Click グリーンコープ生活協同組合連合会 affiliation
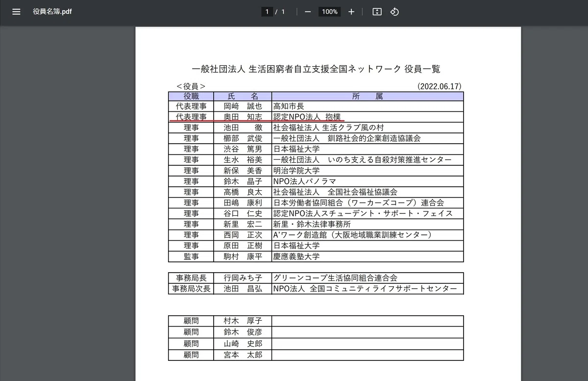This screenshot has width=588, height=381. pos(336,278)
